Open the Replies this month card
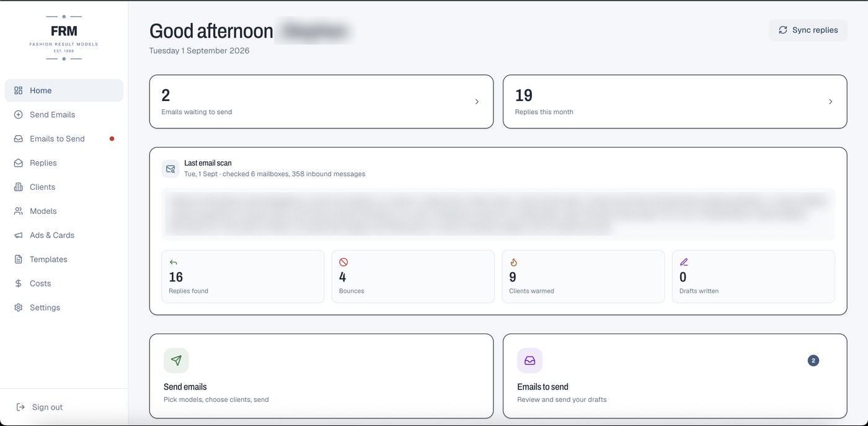868x426 pixels. 675,102
